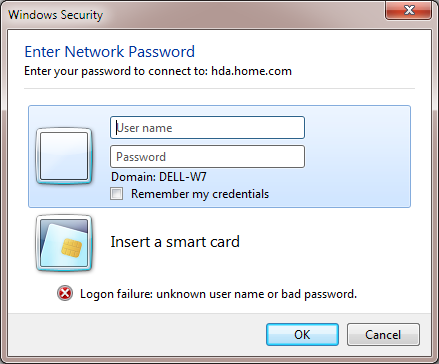Focus the User name text field
This screenshot has width=439, height=364.
click(x=207, y=128)
